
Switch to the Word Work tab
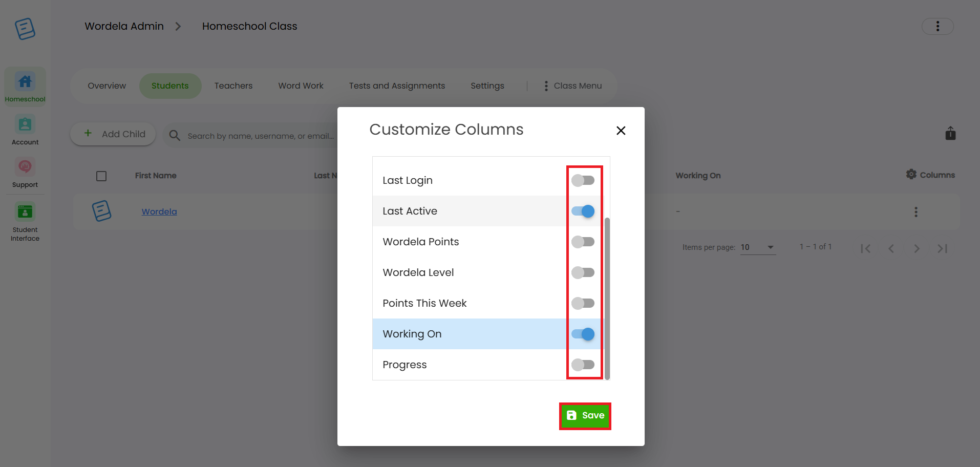[301, 86]
